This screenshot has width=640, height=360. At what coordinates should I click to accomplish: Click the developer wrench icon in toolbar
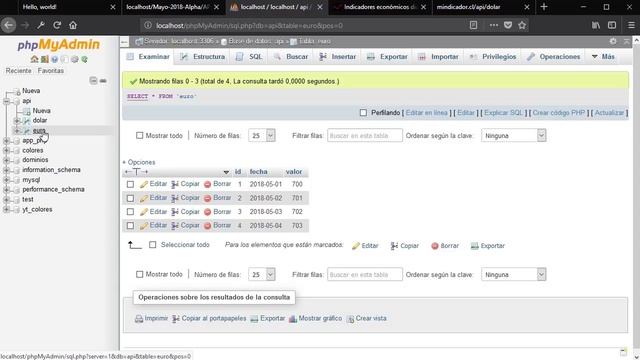[x=41, y=25]
